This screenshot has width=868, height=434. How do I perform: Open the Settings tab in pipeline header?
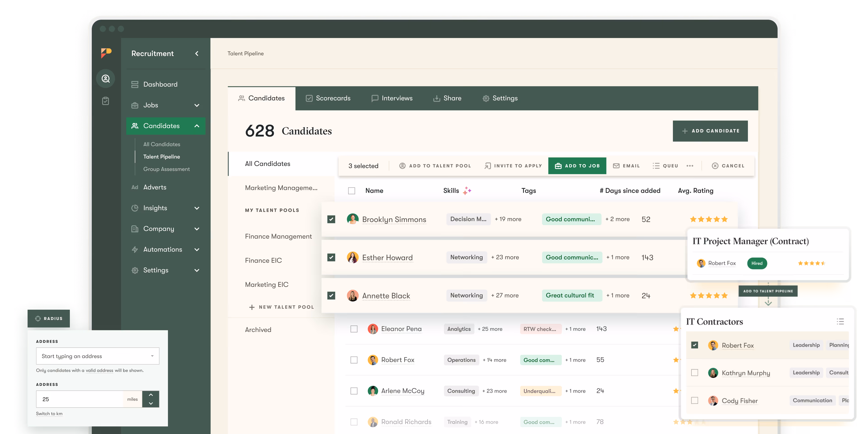[500, 98]
